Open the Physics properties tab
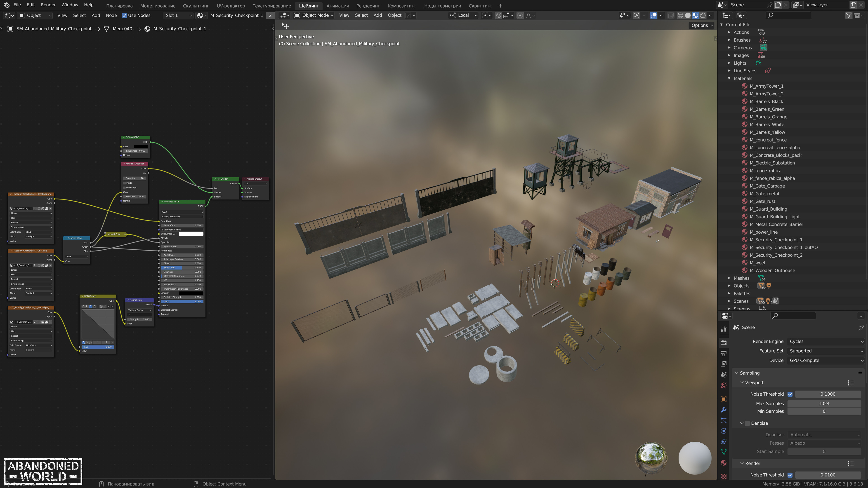The height and width of the screenshot is (488, 868). 723,431
